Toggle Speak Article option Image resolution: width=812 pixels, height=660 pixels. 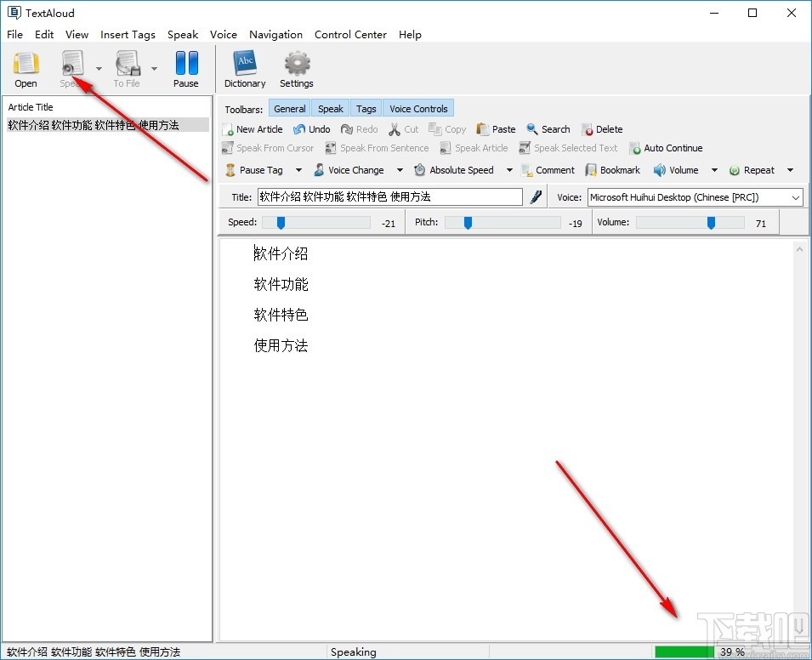coord(474,147)
